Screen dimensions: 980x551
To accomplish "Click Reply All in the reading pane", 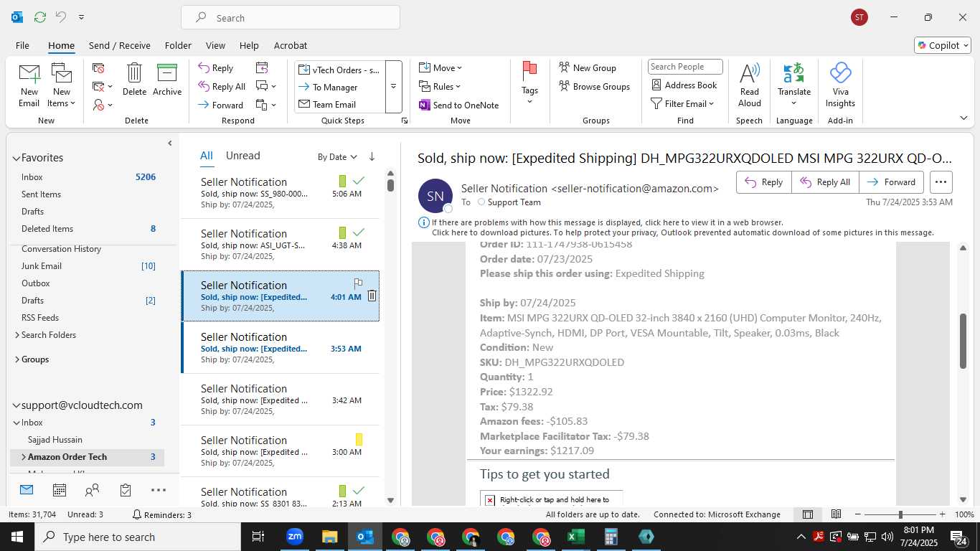I will point(825,182).
